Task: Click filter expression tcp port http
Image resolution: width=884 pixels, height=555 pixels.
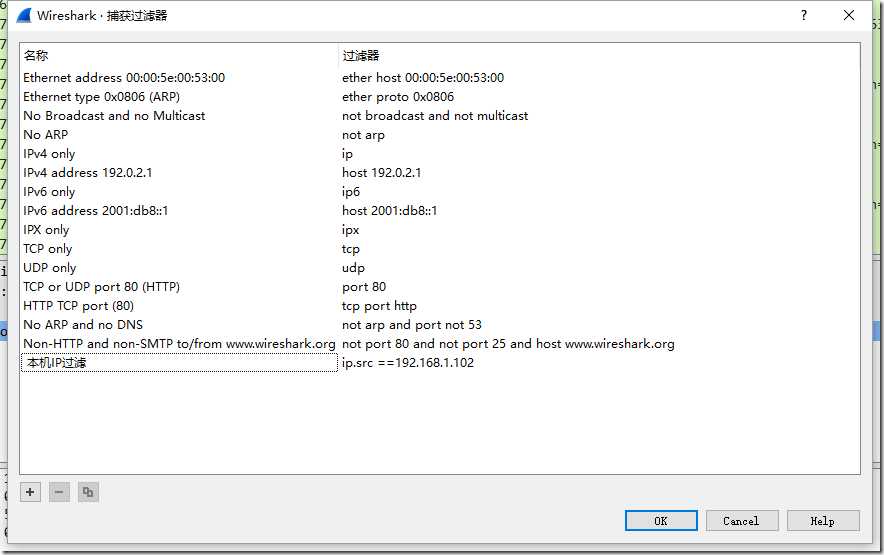Action: coord(379,306)
